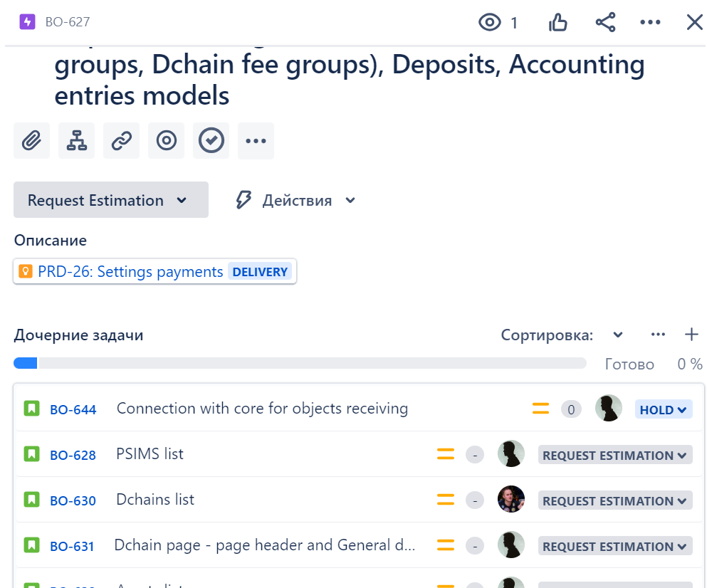Click the blue filled progress segment
The height and width of the screenshot is (588, 707).
click(x=25, y=363)
